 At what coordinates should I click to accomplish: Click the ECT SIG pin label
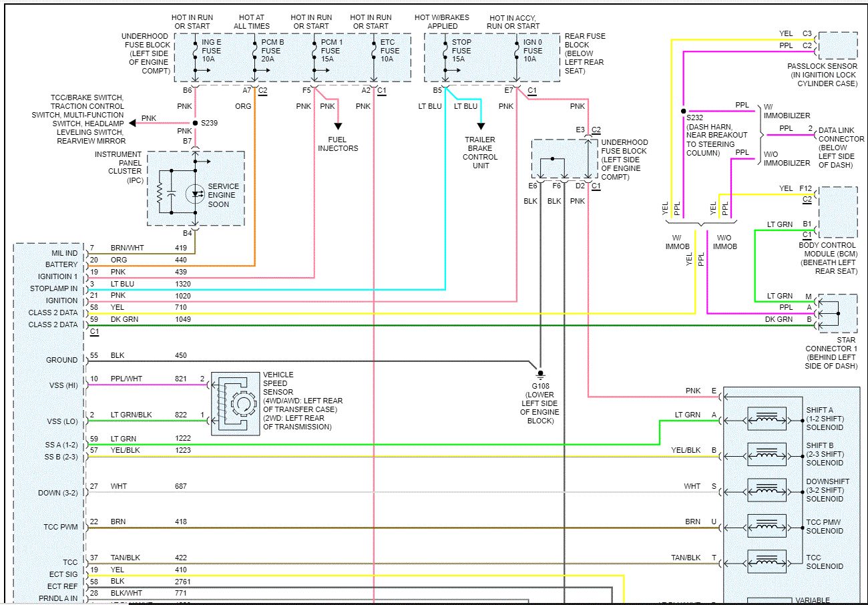pyautogui.click(x=64, y=574)
